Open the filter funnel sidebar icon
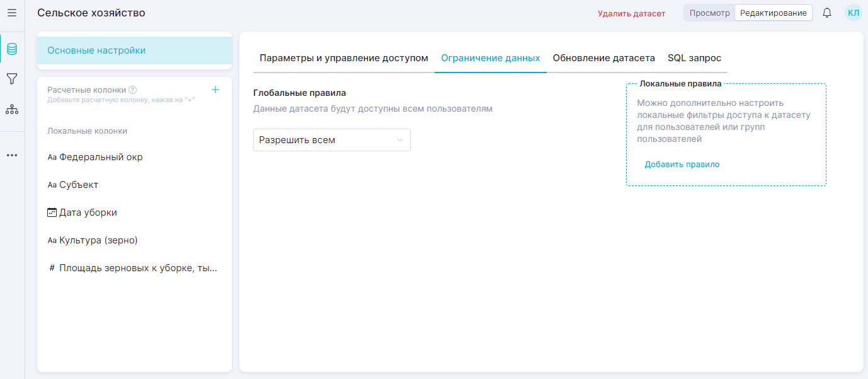The width and height of the screenshot is (868, 379). coord(12,79)
